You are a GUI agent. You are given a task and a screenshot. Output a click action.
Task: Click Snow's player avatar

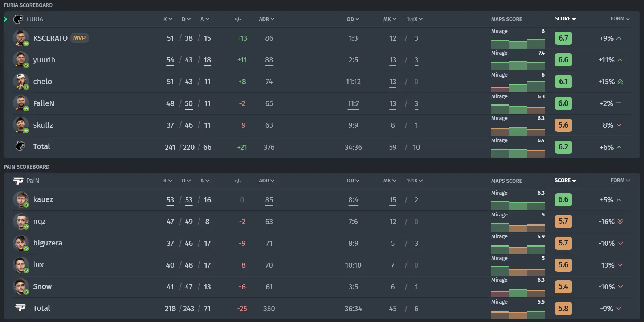click(x=21, y=287)
